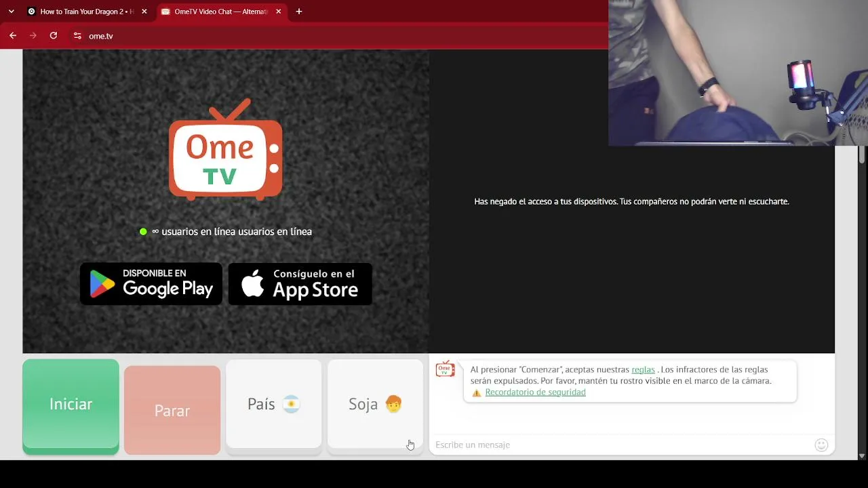The height and width of the screenshot is (488, 868).
Task: Switch to How to Train Your Dragon 2 tab
Action: pos(87,12)
